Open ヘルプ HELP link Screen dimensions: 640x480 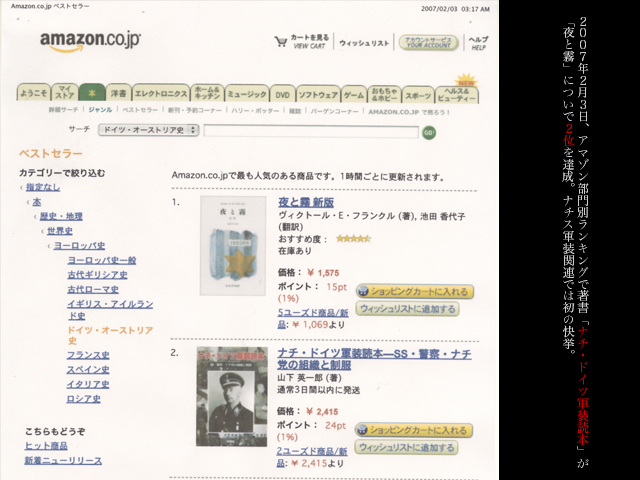tap(478, 43)
